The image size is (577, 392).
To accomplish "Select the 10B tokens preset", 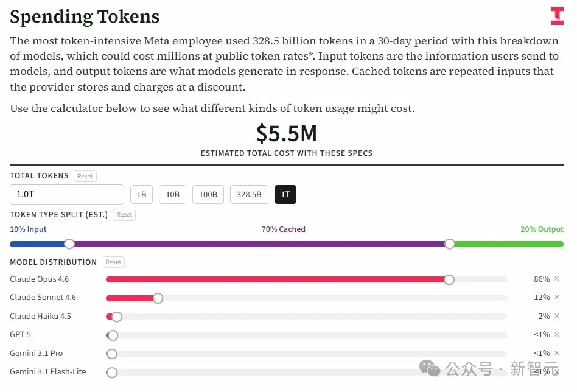I will click(173, 194).
